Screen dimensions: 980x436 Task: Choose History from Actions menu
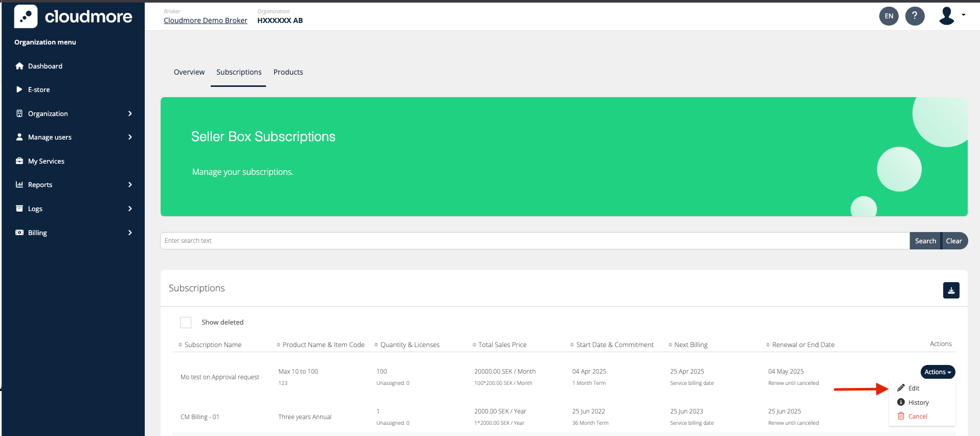coord(919,403)
